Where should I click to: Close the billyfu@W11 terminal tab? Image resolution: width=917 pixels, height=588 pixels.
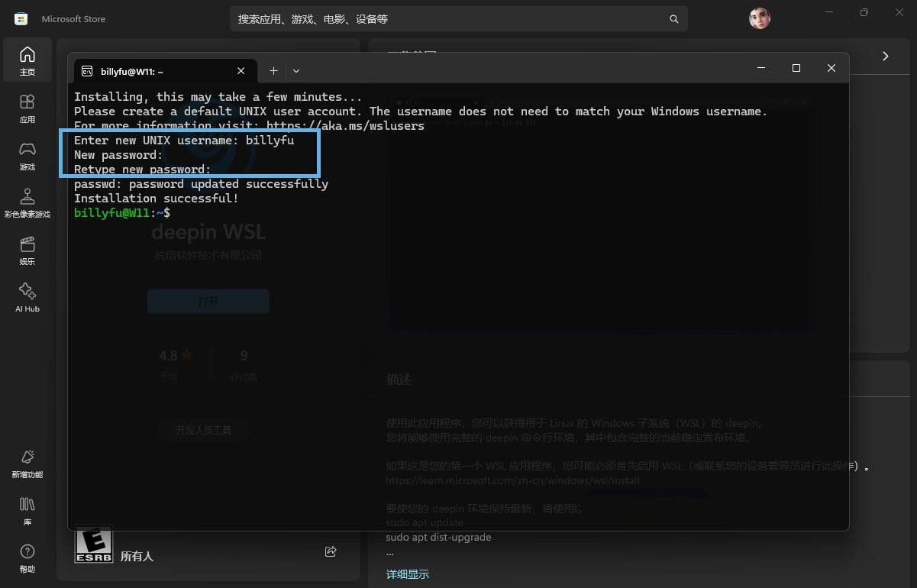tap(241, 71)
